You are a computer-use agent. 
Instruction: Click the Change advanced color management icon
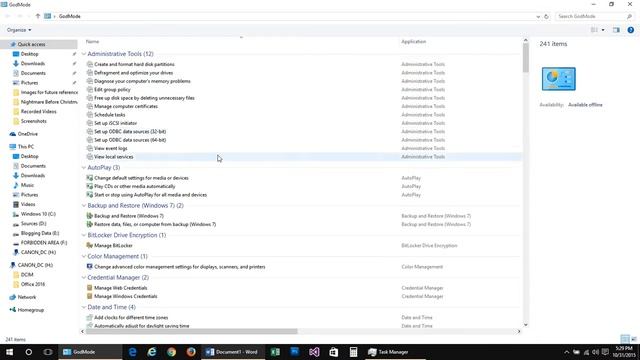coord(90,267)
